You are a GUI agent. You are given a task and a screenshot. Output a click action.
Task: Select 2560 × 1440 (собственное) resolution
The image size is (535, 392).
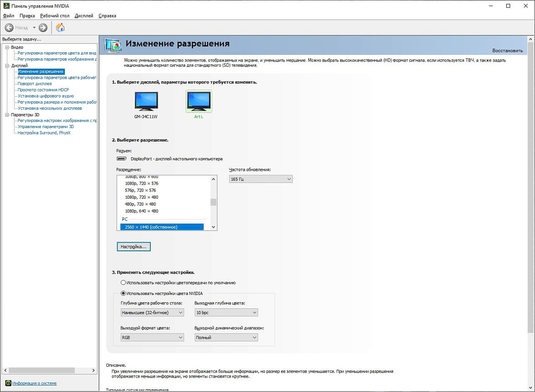click(162, 227)
